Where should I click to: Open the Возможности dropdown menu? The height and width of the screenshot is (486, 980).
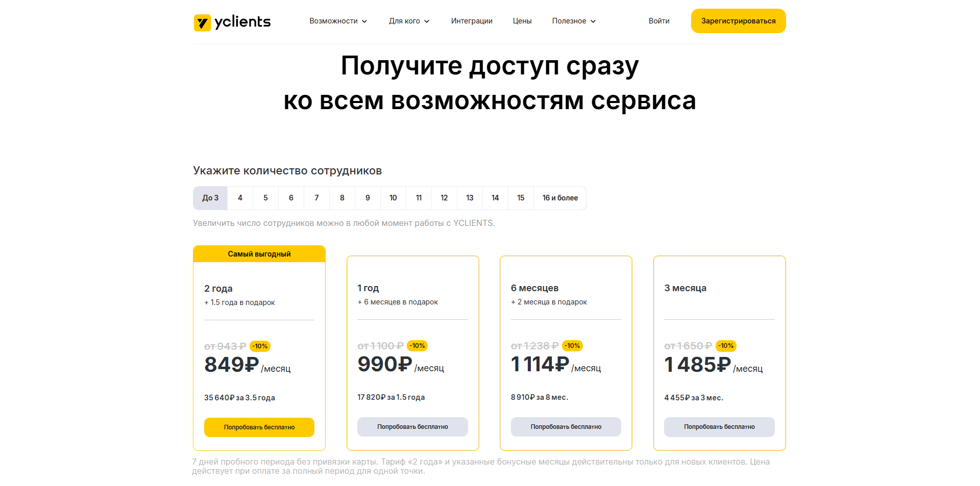tap(338, 21)
